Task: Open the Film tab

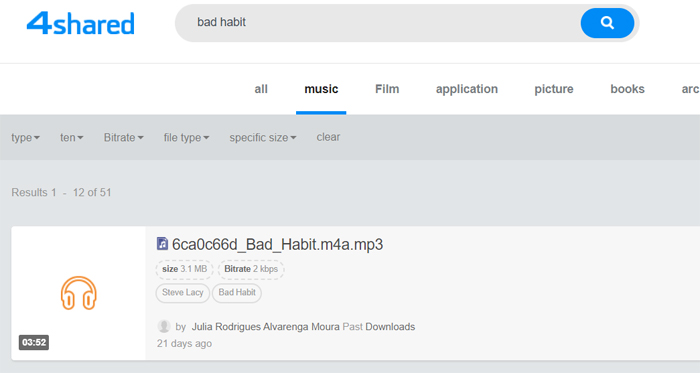Action: click(x=387, y=89)
